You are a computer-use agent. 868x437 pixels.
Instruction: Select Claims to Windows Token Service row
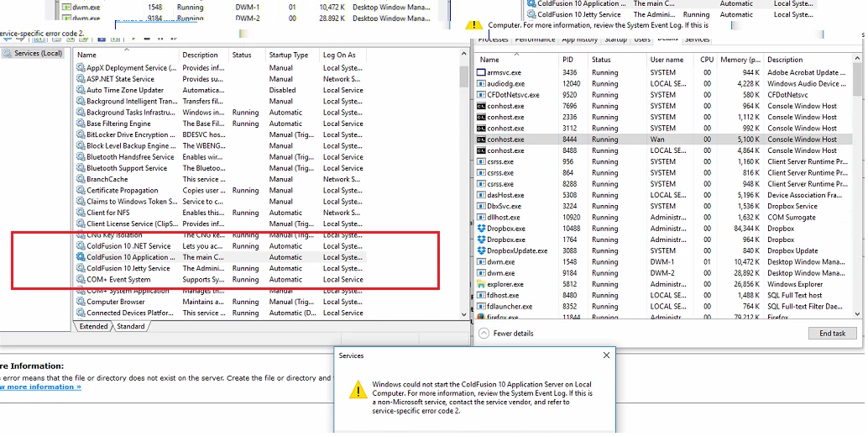[220, 202]
